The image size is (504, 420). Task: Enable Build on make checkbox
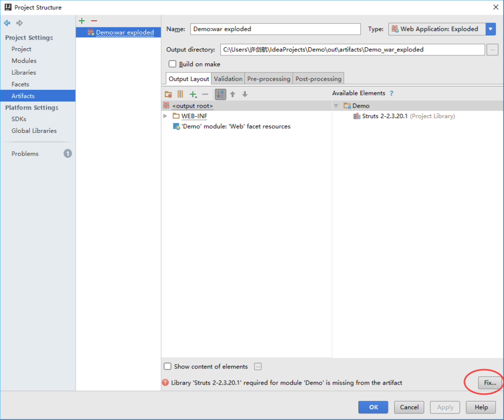tap(172, 64)
